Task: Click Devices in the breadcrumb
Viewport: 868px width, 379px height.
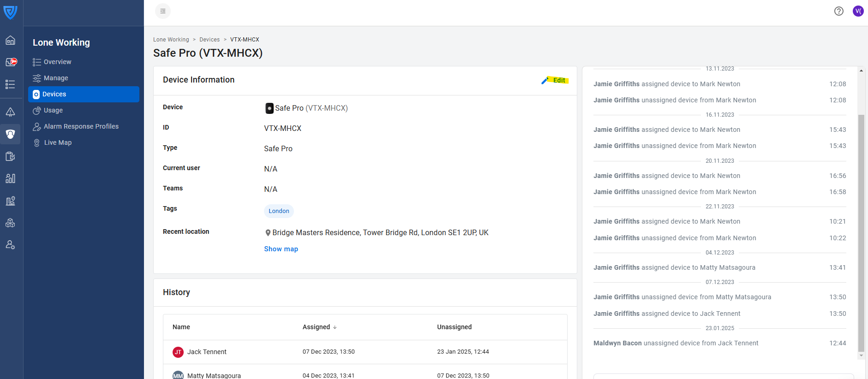Action: pos(210,40)
